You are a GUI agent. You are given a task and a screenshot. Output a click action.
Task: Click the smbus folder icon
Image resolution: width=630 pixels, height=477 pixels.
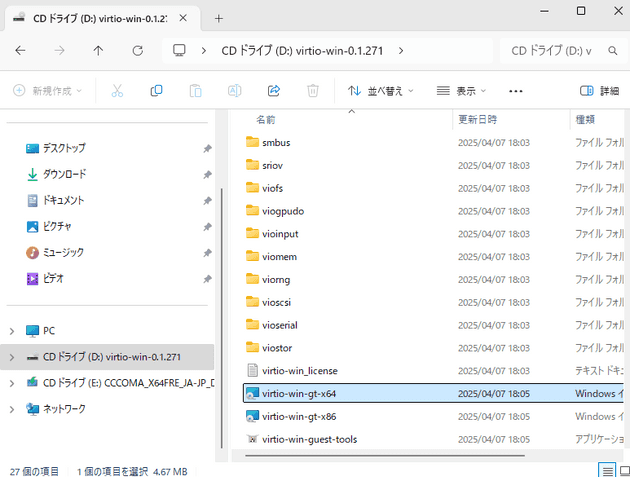pyautogui.click(x=252, y=142)
